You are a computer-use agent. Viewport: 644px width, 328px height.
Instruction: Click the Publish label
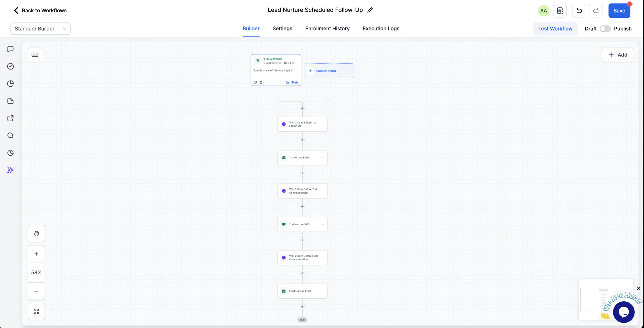coord(623,29)
